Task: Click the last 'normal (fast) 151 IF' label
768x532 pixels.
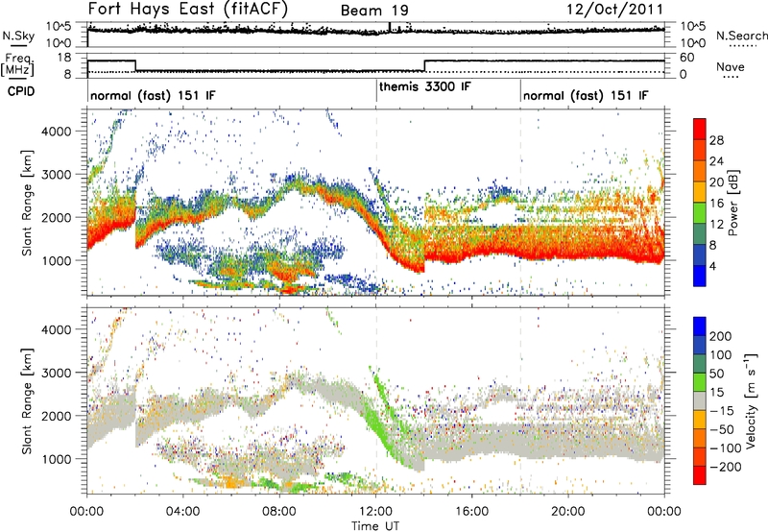Action: click(x=586, y=96)
